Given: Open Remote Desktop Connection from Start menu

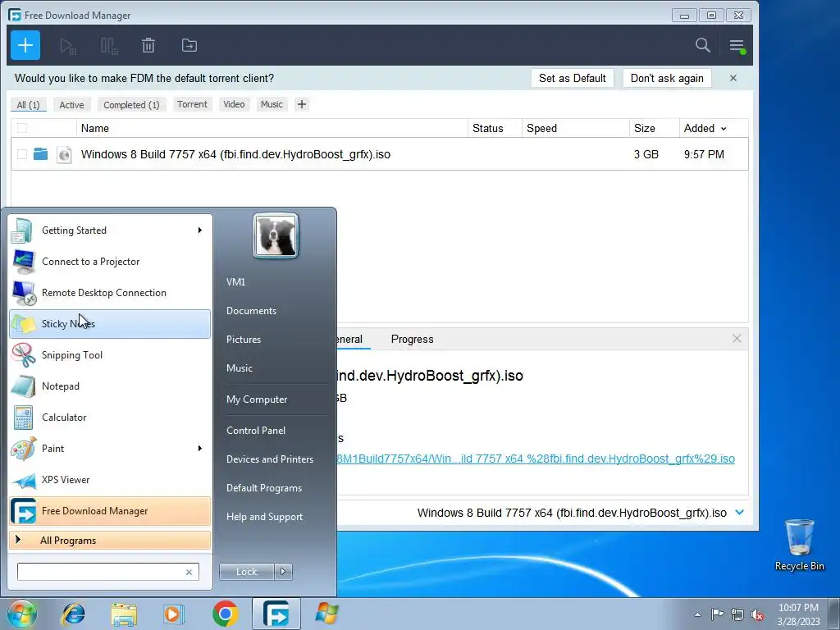Looking at the screenshot, I should click(110, 293).
